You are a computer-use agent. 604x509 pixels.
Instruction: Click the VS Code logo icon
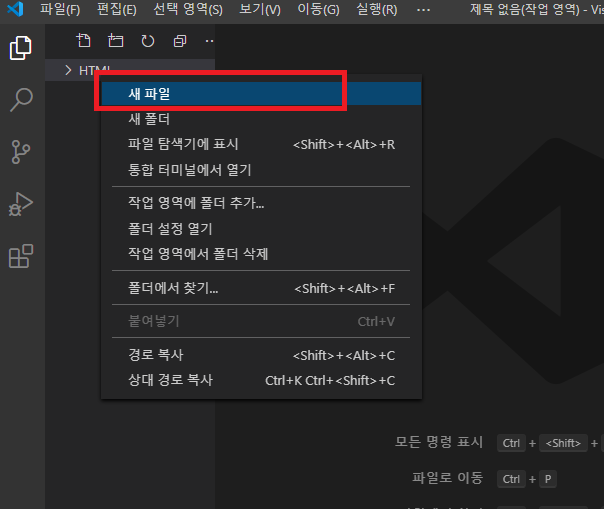click(15, 9)
